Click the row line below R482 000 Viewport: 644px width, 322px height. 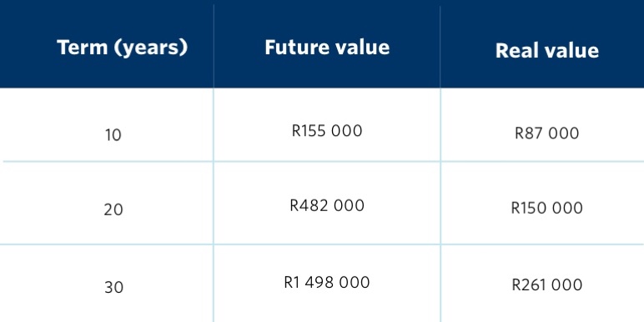tap(327, 244)
